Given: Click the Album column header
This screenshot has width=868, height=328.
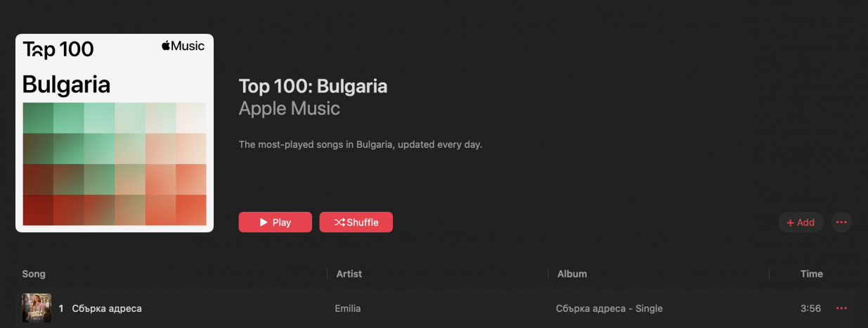Looking at the screenshot, I should click(x=572, y=274).
